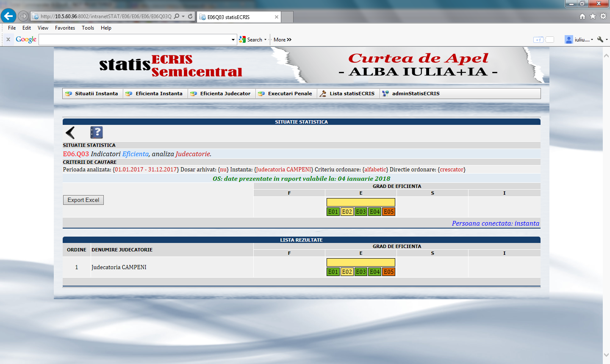Click yellow efficiency bar in Judecatoria CAMPENI row
This screenshot has height=364, width=610.
coord(361,262)
